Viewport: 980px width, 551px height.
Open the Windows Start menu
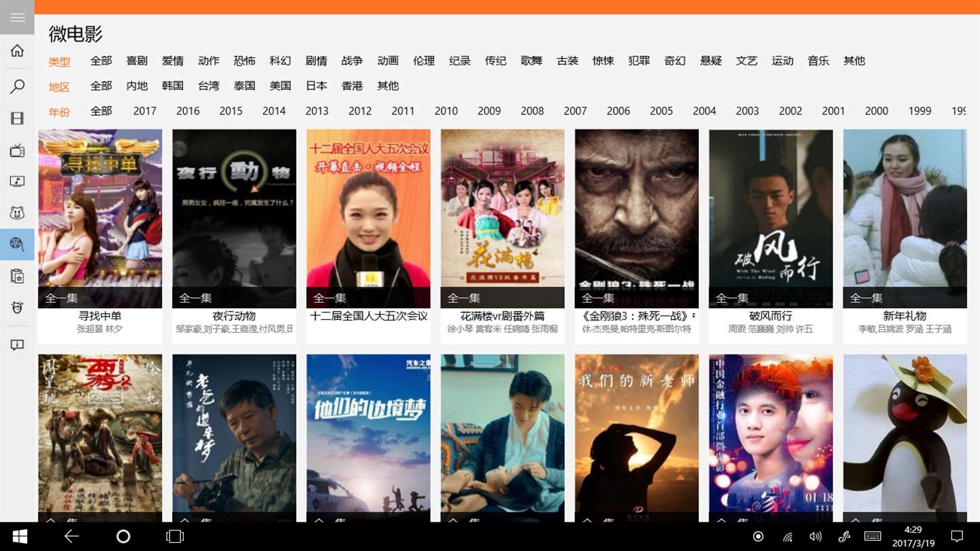20,537
